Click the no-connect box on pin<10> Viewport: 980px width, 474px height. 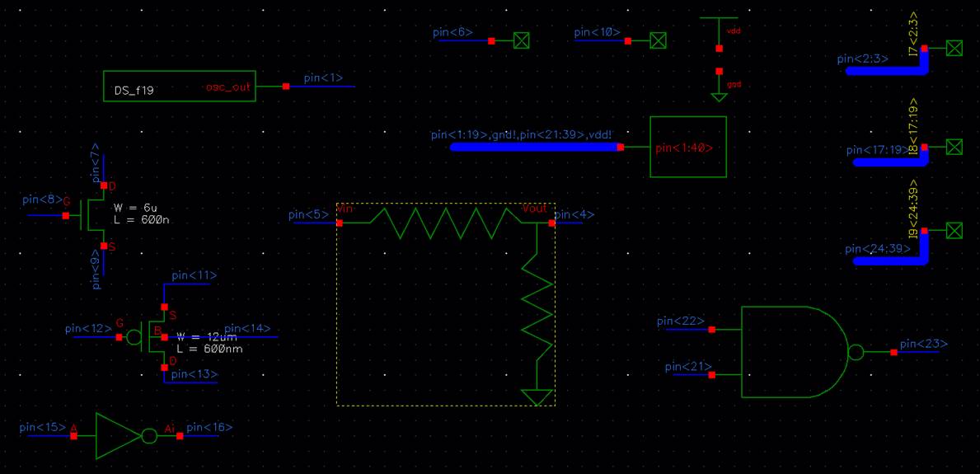pyautogui.click(x=658, y=40)
